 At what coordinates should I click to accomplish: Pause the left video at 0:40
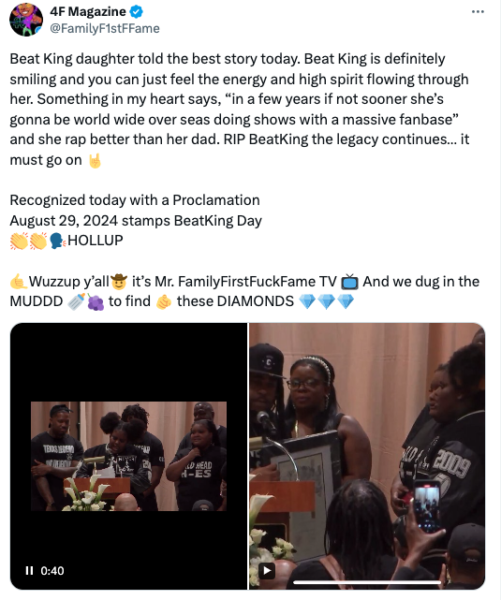click(29, 571)
